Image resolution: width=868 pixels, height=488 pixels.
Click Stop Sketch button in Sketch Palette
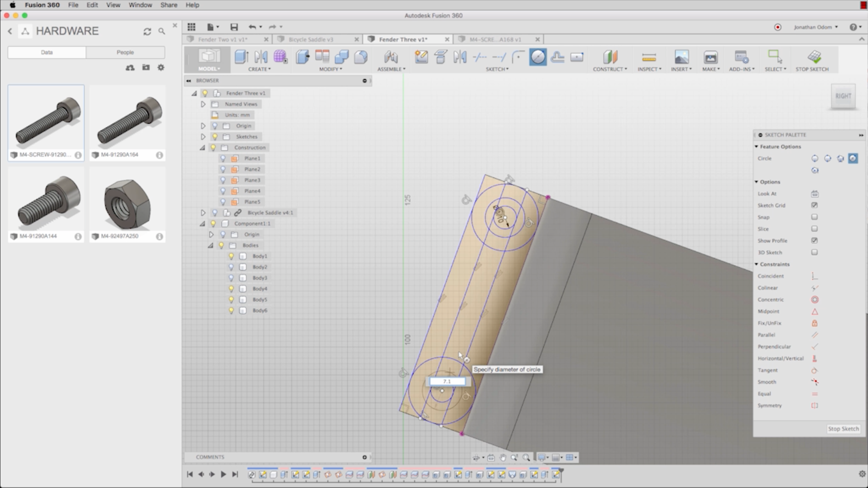click(843, 429)
